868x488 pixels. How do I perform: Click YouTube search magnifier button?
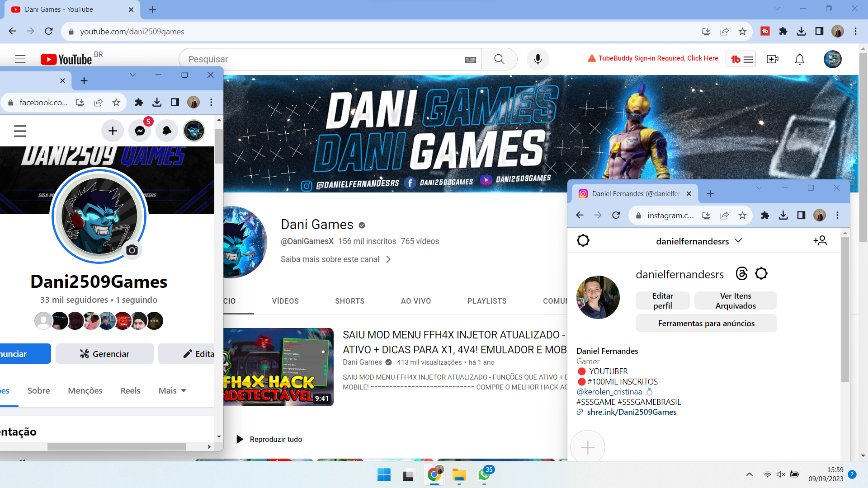click(x=499, y=59)
